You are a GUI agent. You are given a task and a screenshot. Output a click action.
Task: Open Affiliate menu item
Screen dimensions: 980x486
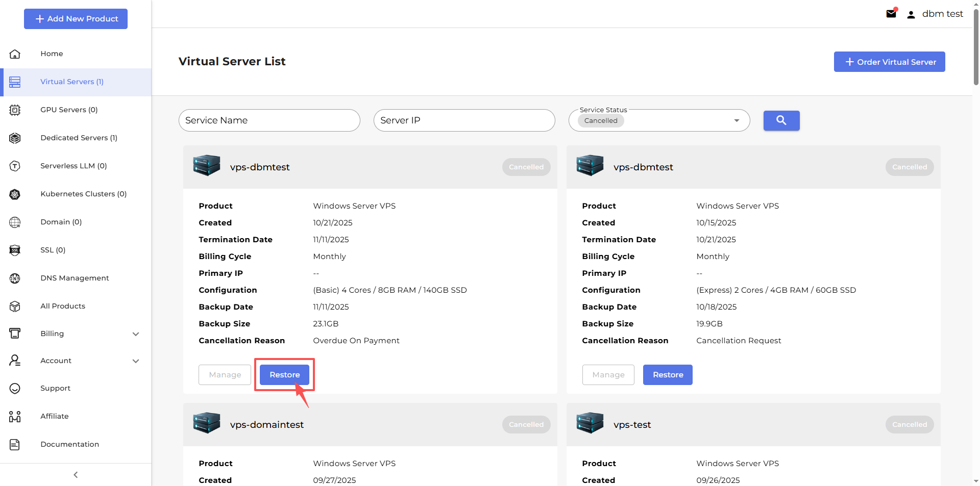pyautogui.click(x=76, y=416)
